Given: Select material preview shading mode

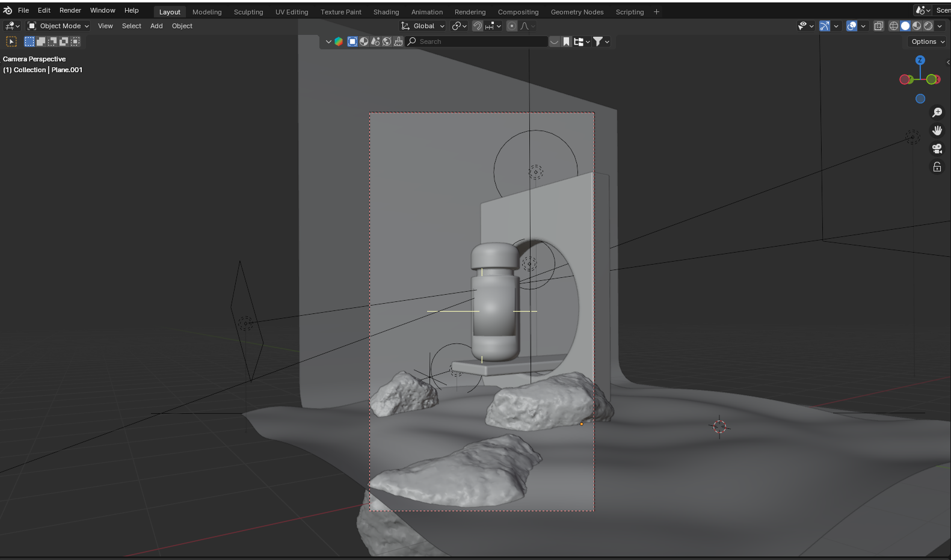Looking at the screenshot, I should coord(917,26).
